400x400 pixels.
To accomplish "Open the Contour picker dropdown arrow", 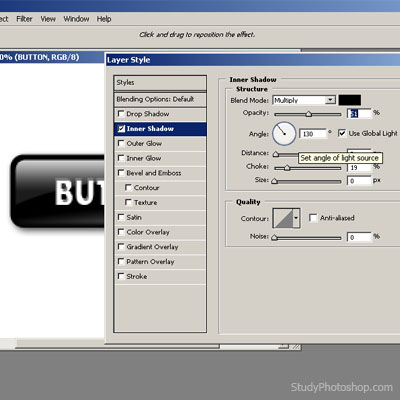I will (x=296, y=218).
